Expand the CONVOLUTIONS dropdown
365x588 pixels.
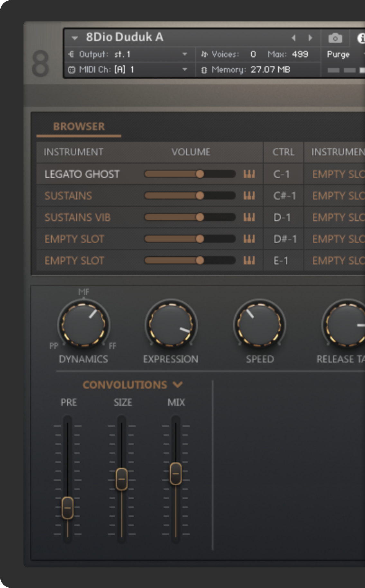pos(132,385)
